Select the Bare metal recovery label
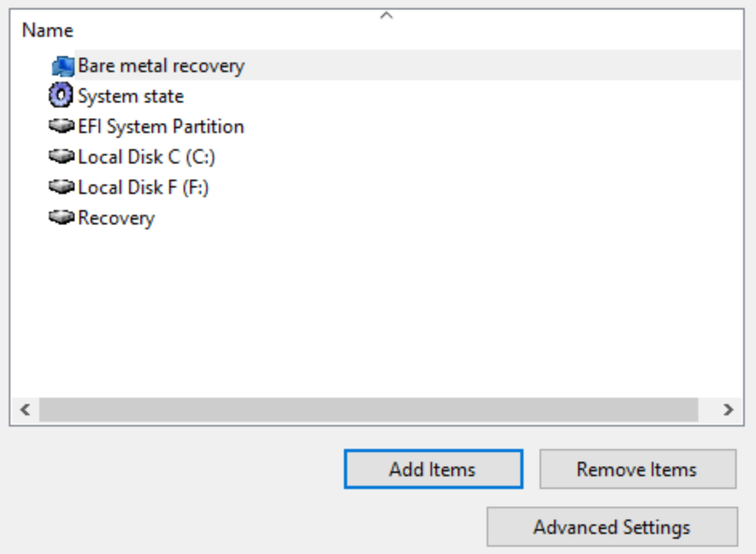 (160, 66)
